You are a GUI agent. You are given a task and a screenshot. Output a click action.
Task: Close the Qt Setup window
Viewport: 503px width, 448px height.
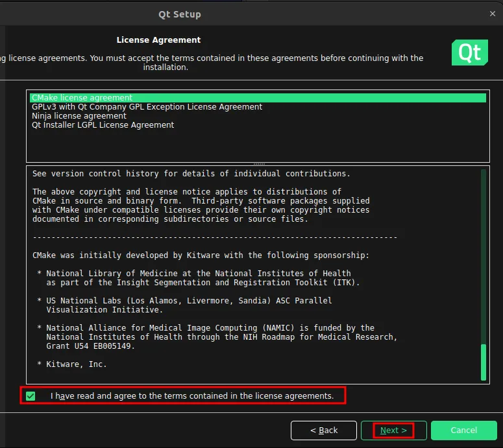pyautogui.click(x=493, y=14)
